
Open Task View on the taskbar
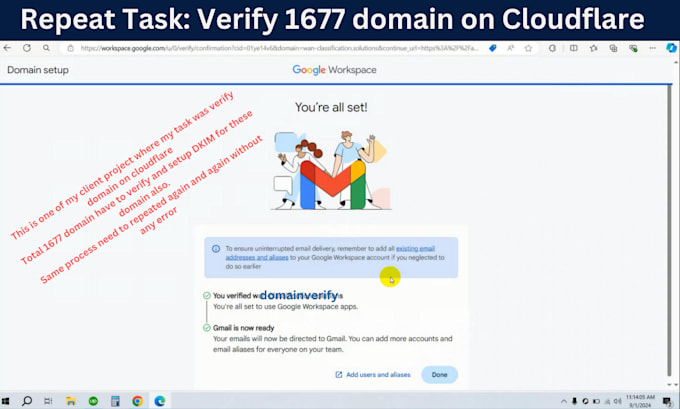(48, 401)
